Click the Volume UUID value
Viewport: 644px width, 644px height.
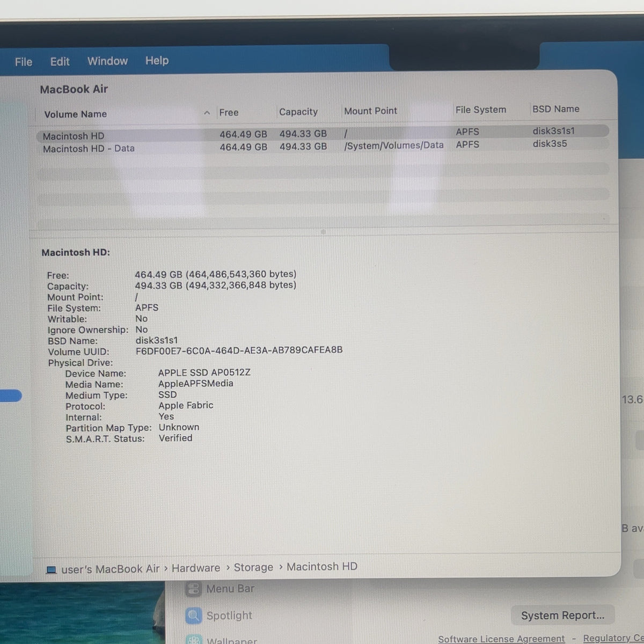click(239, 350)
